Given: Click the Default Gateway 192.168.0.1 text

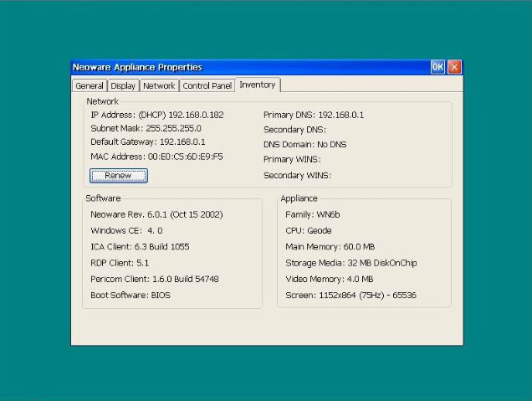Looking at the screenshot, I should [x=148, y=141].
